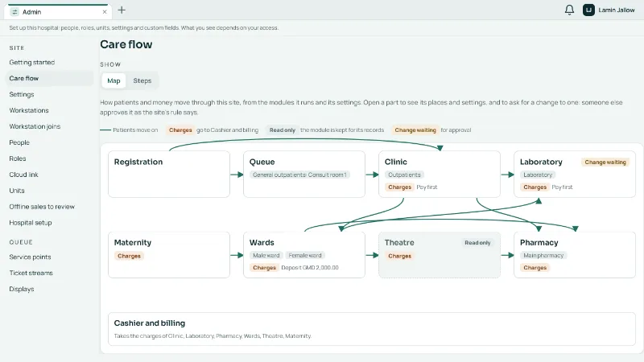Click General outpatients Consult room 1 chip
Image resolution: width=644 pixels, height=362 pixels.
(x=299, y=175)
